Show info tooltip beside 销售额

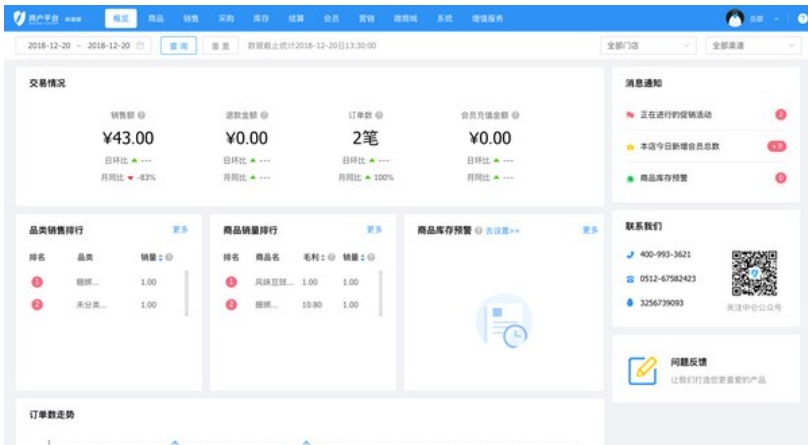click(x=141, y=115)
